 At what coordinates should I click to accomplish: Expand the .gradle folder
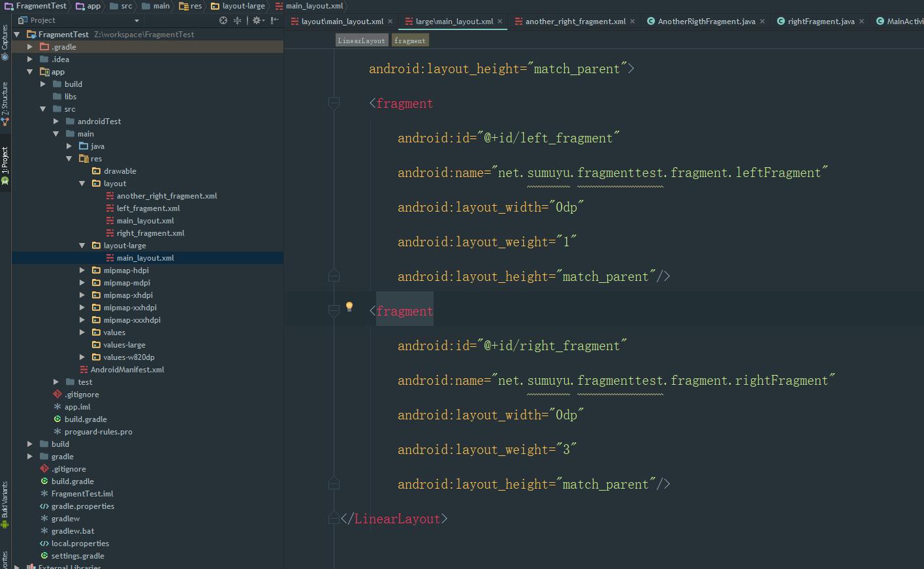[30, 47]
